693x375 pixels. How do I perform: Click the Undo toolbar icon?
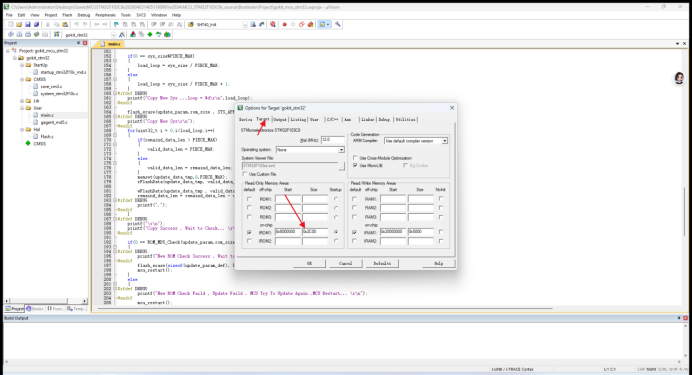(76, 24)
